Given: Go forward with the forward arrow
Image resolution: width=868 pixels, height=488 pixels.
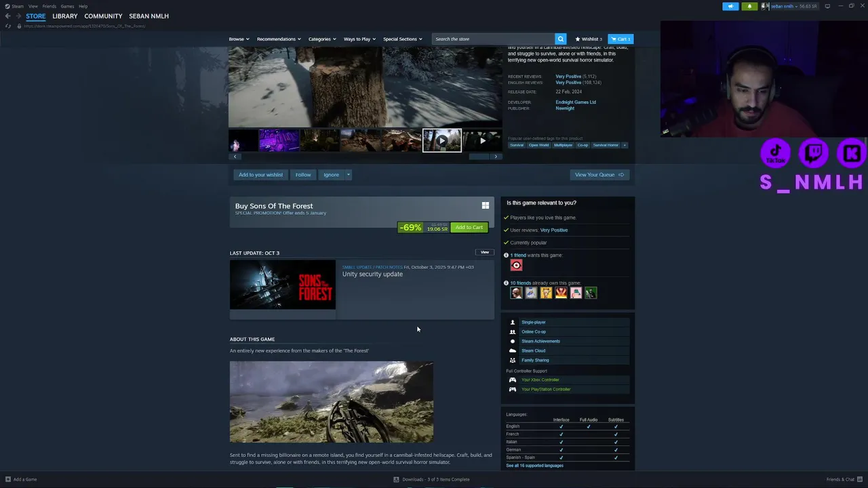Looking at the screenshot, I should click(x=18, y=16).
